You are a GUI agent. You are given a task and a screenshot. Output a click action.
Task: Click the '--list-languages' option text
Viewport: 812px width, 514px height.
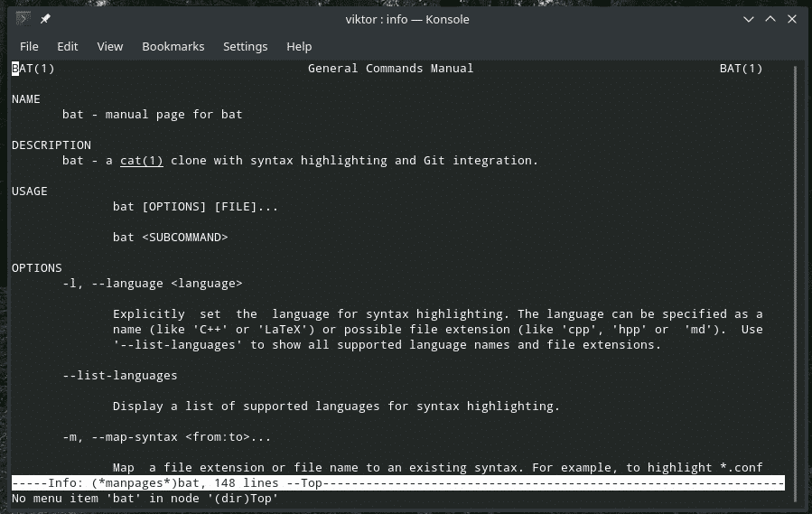click(119, 376)
